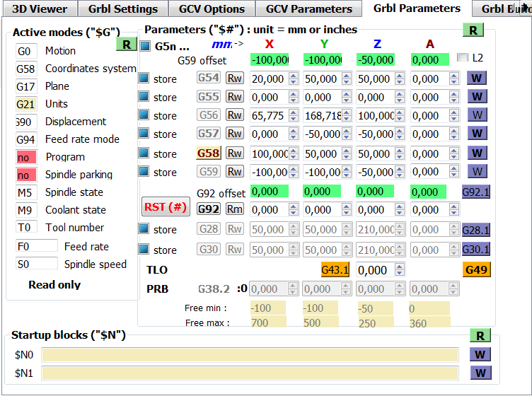
Task: Open the GCV Options tab
Action: [212, 8]
